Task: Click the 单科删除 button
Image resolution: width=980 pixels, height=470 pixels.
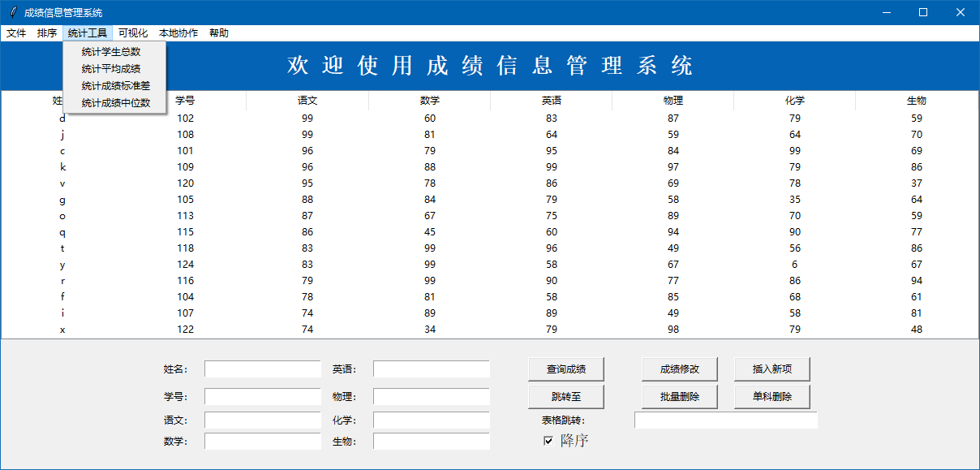Action: [772, 397]
